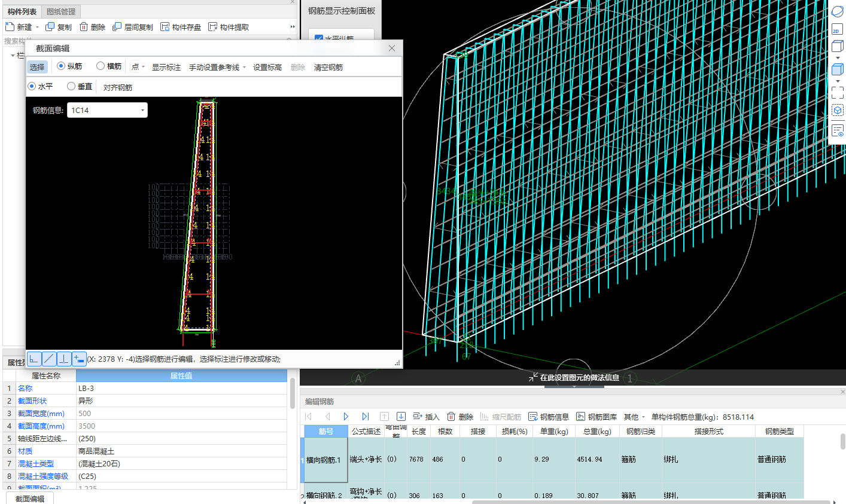This screenshot has height=504, width=846.
Task: Click vertical scrollbar of rebar table
Action: pyautogui.click(x=842, y=441)
